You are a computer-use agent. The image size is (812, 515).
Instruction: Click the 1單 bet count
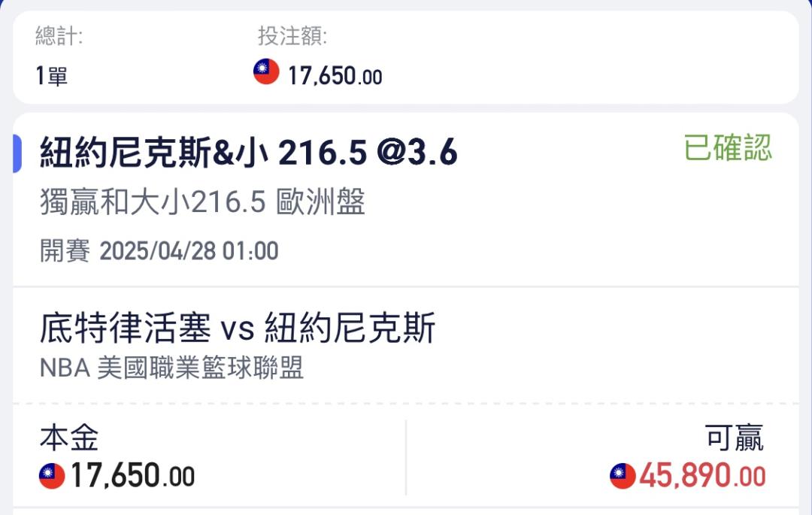pos(51,76)
